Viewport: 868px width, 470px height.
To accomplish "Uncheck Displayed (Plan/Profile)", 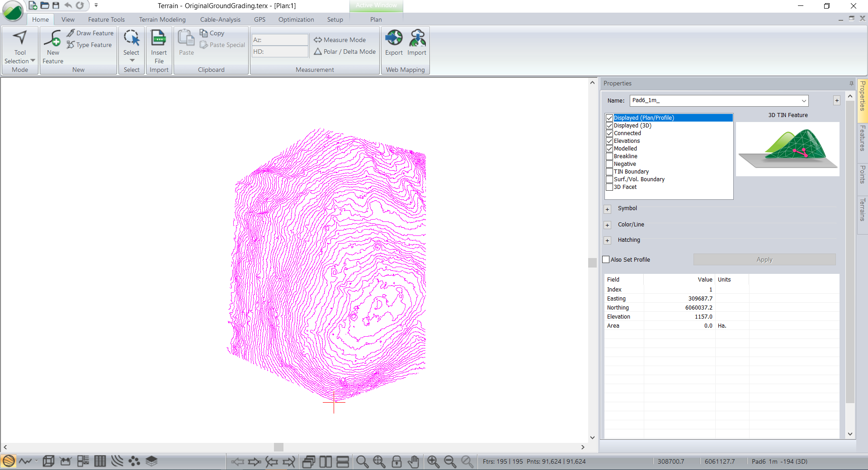I will click(609, 118).
